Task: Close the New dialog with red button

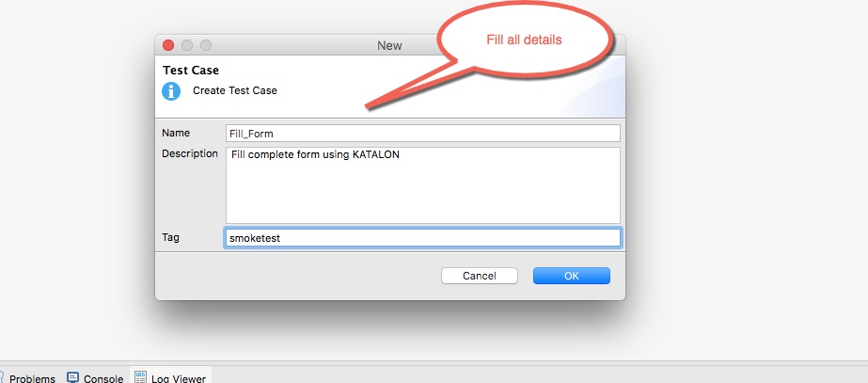Action: 168,45
